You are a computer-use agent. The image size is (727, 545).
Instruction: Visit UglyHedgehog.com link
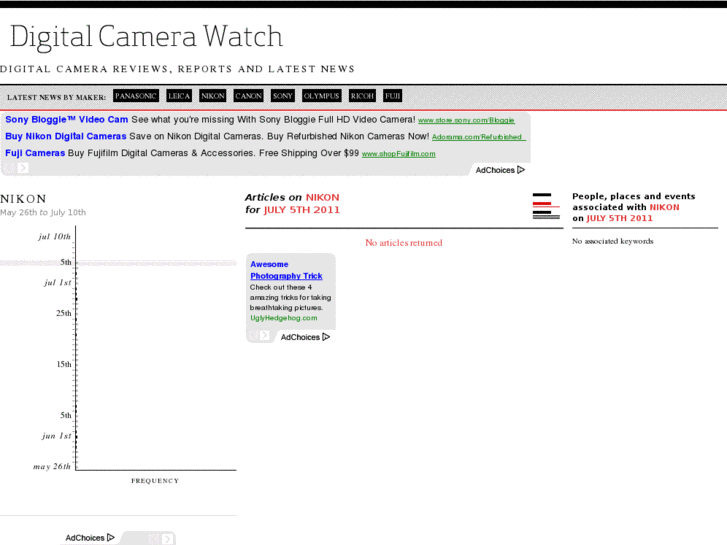pos(284,318)
